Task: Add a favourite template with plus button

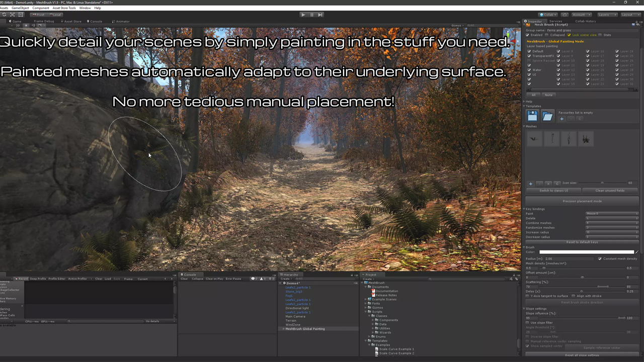Action: [x=561, y=119]
